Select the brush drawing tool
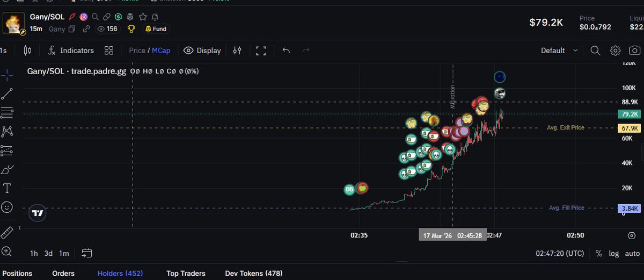Image resolution: width=644 pixels, height=280 pixels. 7,169
